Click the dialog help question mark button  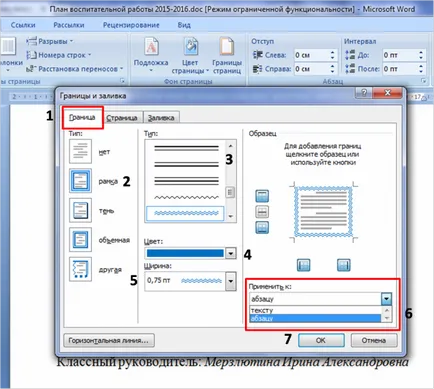364,93
